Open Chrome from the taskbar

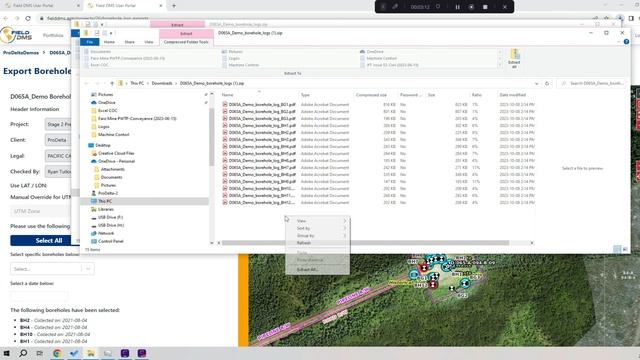(x=57, y=353)
